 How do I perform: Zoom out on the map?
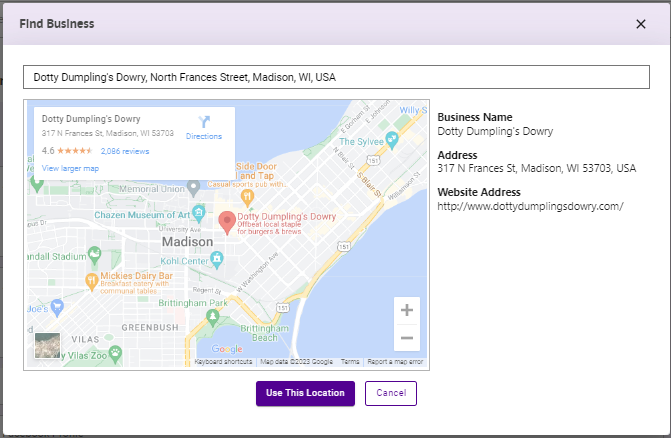pyautogui.click(x=407, y=338)
